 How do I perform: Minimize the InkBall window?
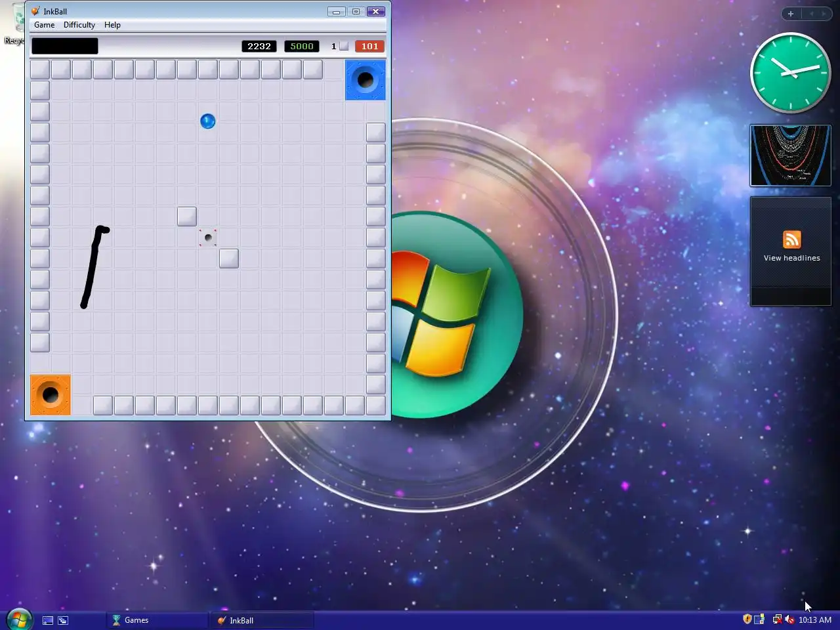point(336,11)
